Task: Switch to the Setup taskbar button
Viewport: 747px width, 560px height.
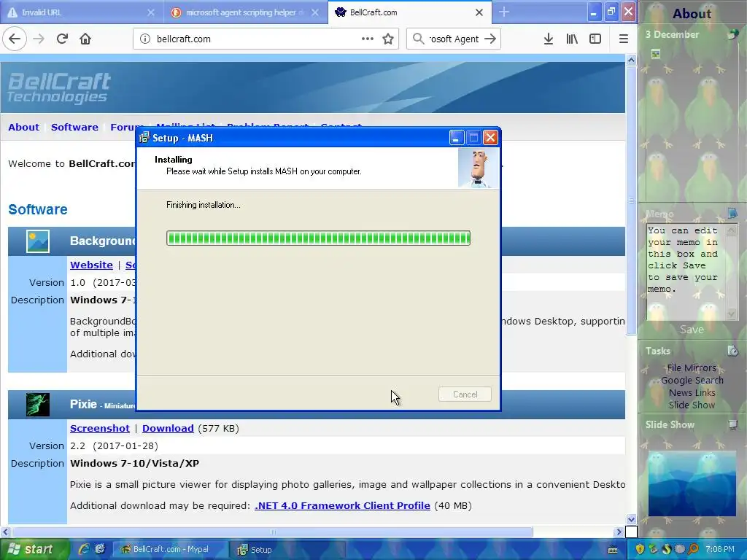Action: click(x=287, y=549)
